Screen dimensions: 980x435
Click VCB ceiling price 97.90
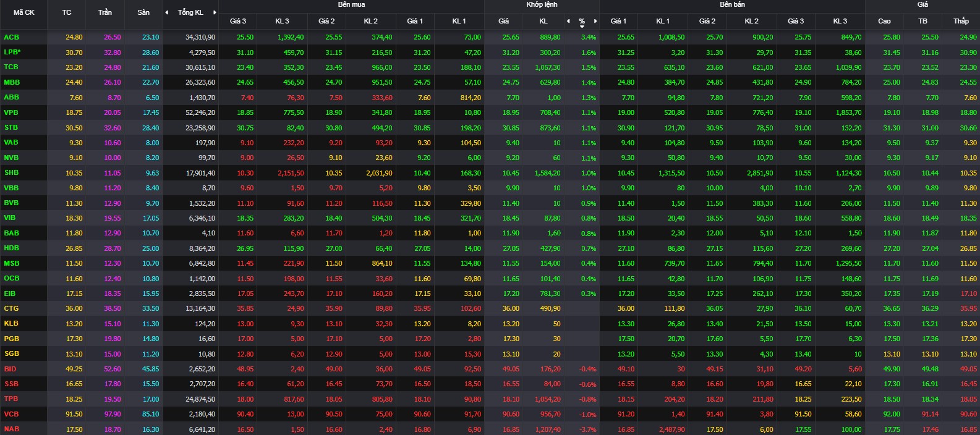[113, 414]
